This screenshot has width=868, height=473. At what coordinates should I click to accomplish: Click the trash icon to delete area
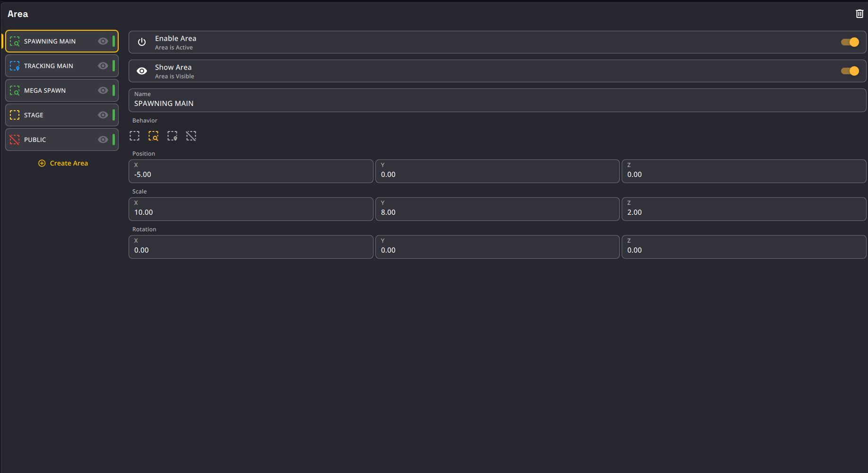[x=859, y=14]
